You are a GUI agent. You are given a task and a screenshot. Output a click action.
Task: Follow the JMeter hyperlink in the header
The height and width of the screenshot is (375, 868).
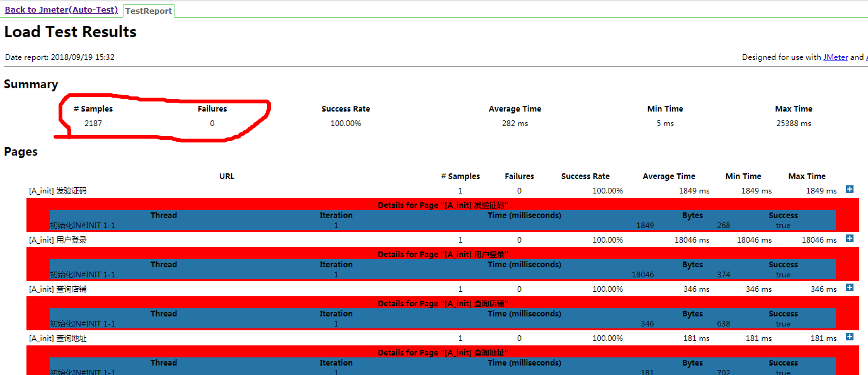(x=835, y=57)
